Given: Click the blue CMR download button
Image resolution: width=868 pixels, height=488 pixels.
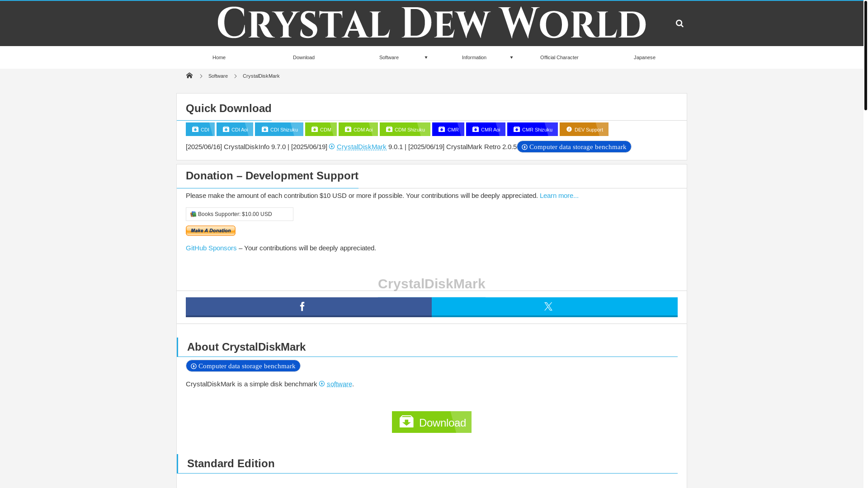Looking at the screenshot, I should (448, 129).
